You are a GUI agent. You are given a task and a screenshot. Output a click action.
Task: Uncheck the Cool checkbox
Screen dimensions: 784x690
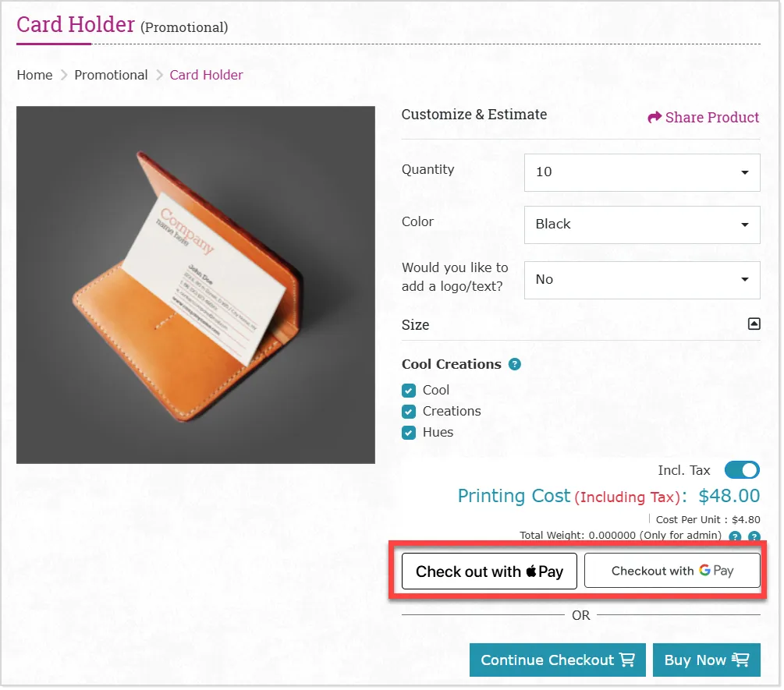[410, 391]
